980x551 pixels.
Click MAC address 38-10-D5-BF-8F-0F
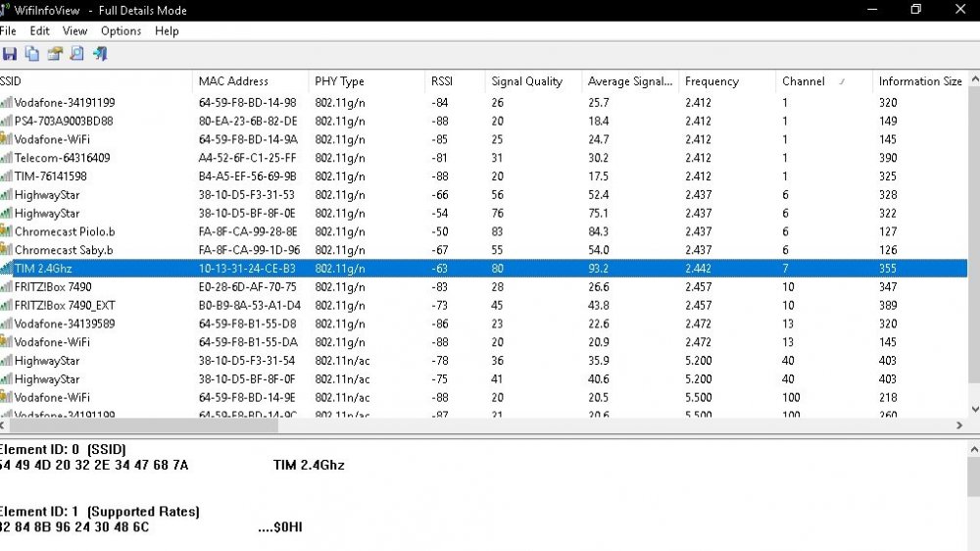[247, 379]
